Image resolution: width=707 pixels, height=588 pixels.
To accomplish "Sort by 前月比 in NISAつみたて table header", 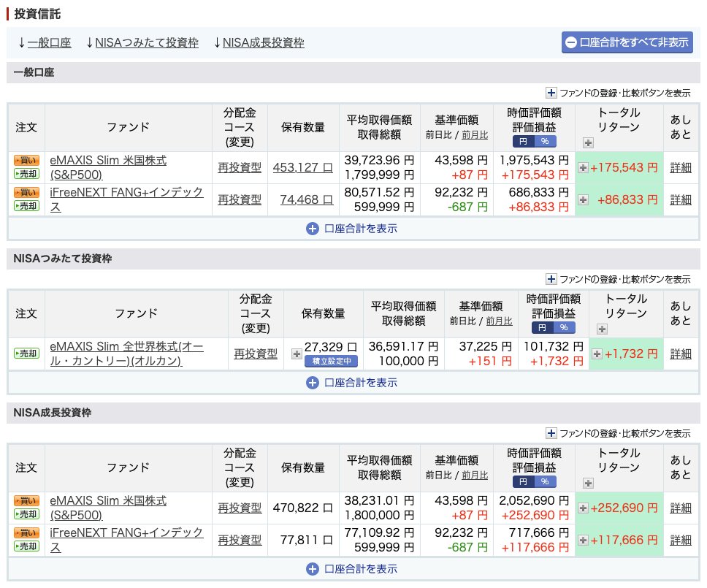I will (499, 321).
